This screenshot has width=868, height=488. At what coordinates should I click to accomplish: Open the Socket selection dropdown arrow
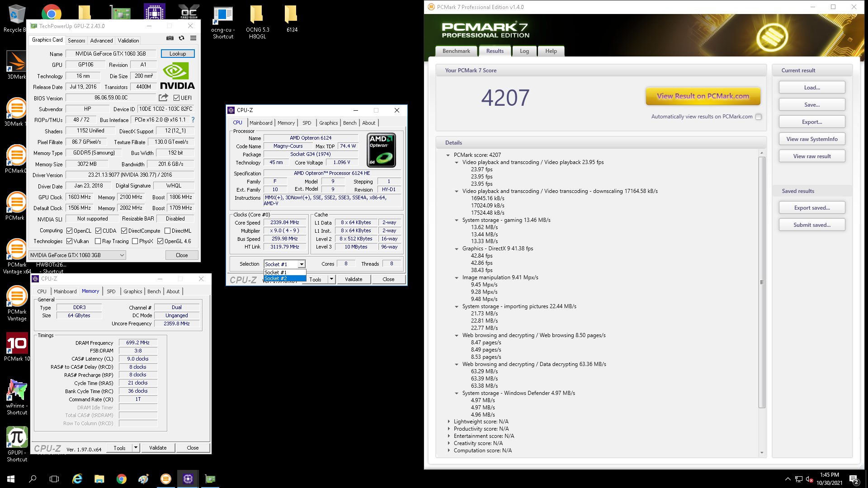point(302,264)
